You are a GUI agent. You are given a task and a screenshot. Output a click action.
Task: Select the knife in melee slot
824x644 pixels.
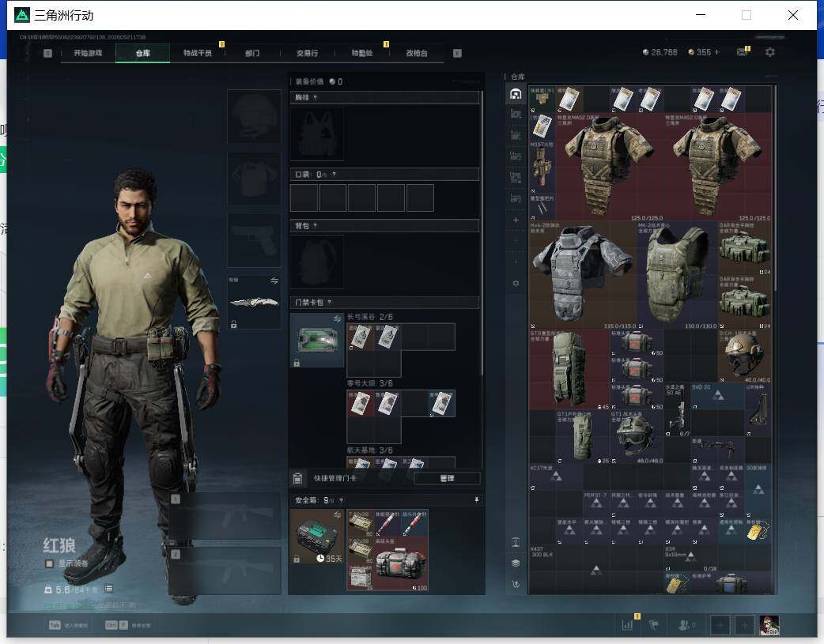[x=254, y=302]
